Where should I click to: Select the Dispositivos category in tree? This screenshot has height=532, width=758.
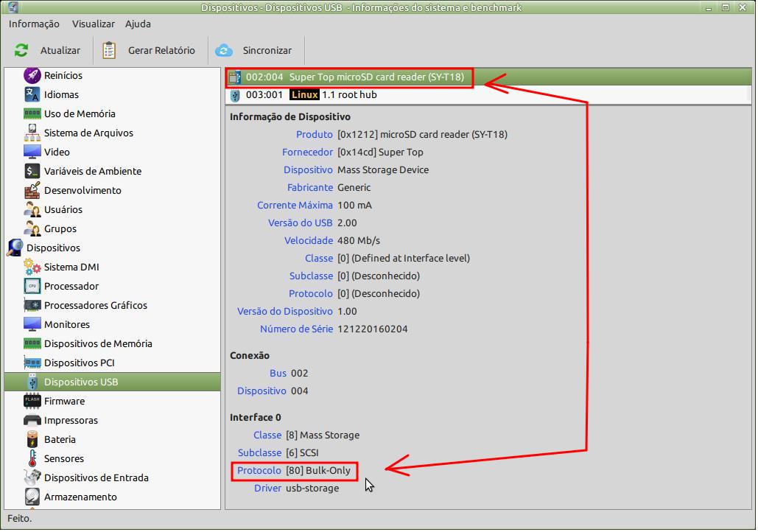pos(53,248)
